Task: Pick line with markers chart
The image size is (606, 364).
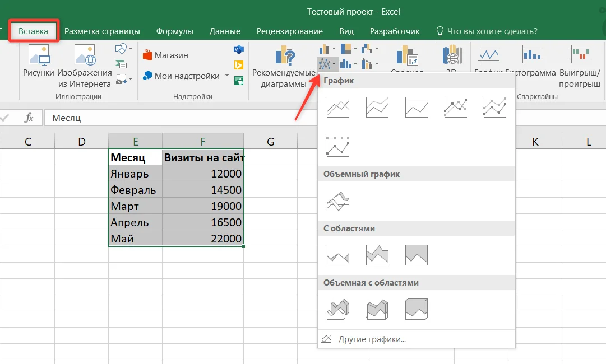Action: [x=456, y=107]
